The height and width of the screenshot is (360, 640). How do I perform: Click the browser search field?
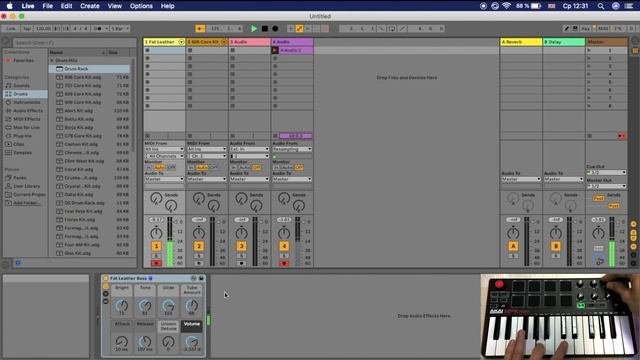coord(75,42)
